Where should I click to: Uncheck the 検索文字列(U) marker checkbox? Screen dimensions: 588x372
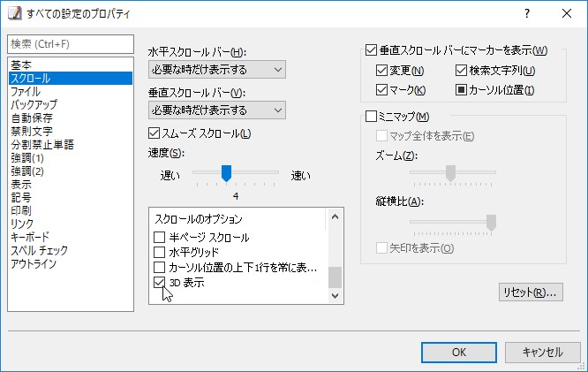coord(461,70)
